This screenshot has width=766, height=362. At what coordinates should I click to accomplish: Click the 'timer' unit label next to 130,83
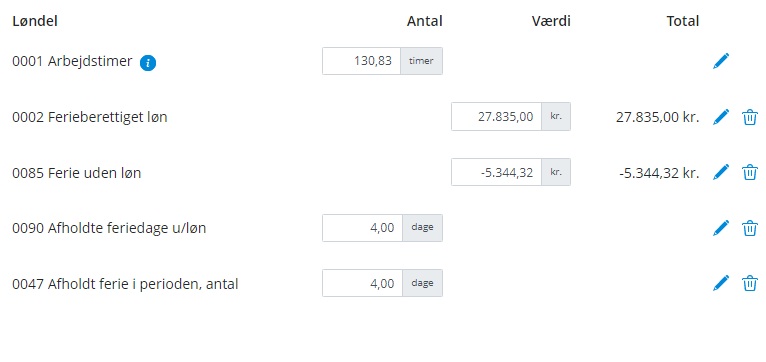(422, 61)
